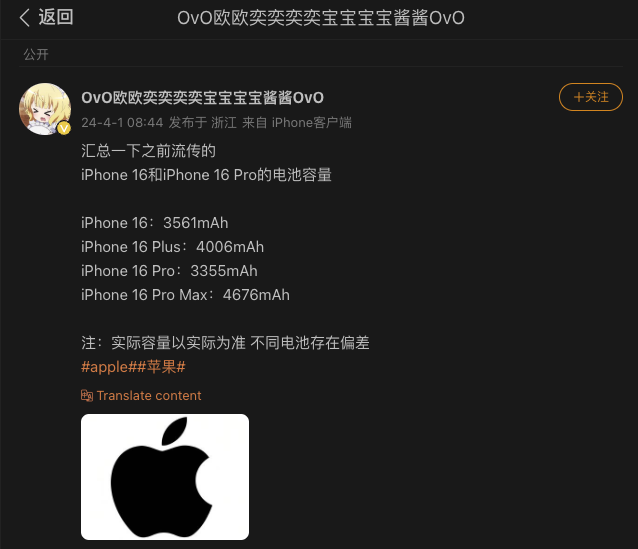
Task: Open the author's username link in post
Action: (x=202, y=98)
